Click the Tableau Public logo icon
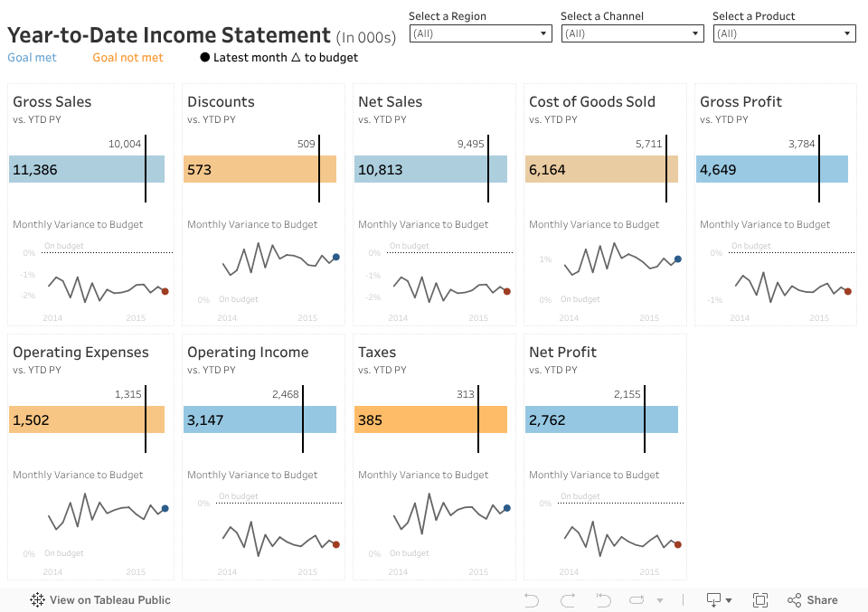 point(38,600)
